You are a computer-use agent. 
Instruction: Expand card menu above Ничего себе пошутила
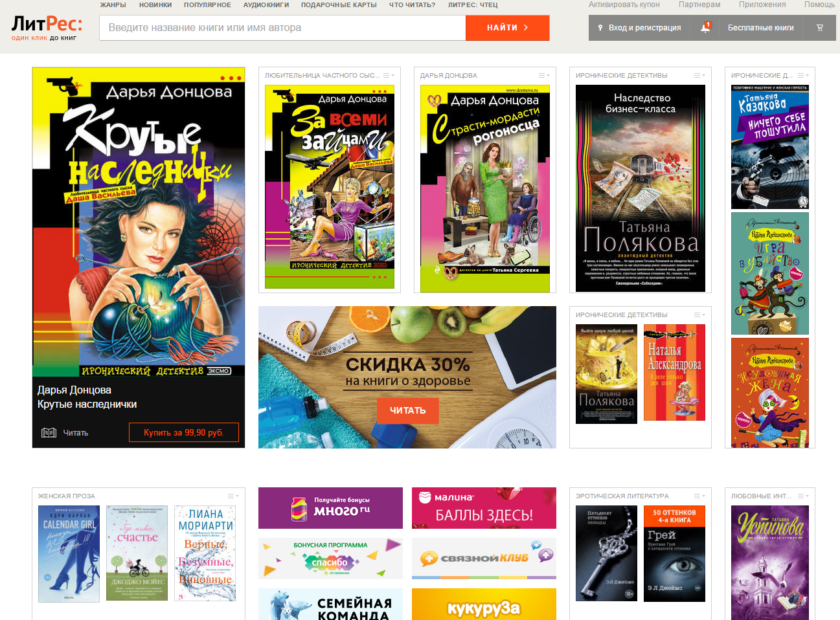(x=803, y=76)
